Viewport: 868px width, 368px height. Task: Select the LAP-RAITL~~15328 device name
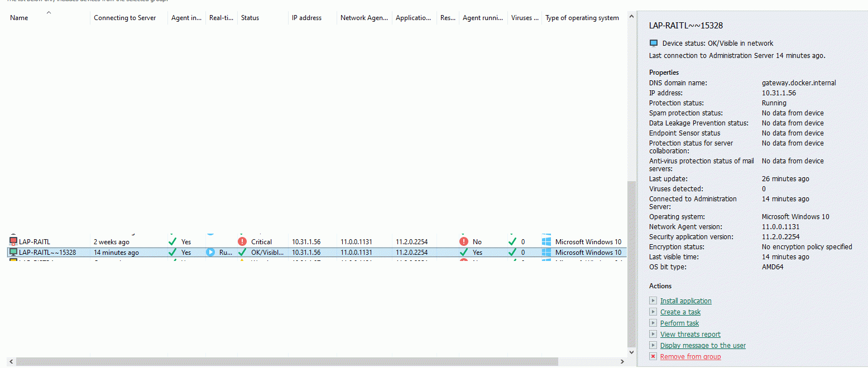point(47,252)
